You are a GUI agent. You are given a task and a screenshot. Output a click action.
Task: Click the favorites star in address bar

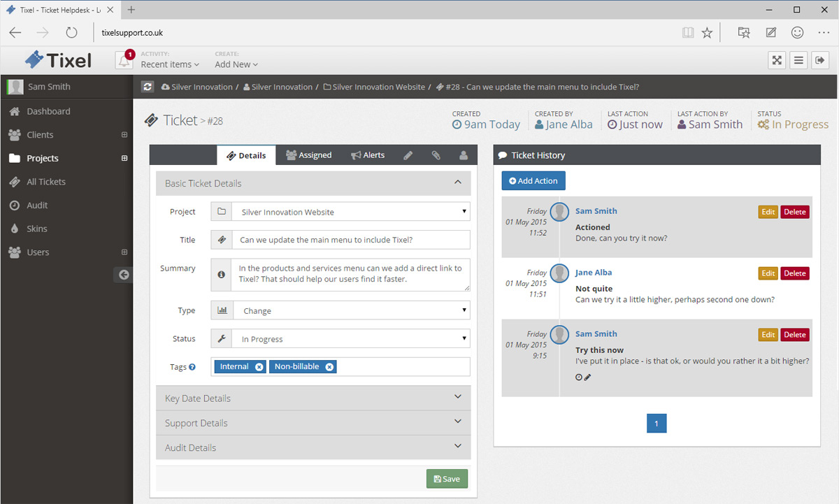click(x=707, y=32)
